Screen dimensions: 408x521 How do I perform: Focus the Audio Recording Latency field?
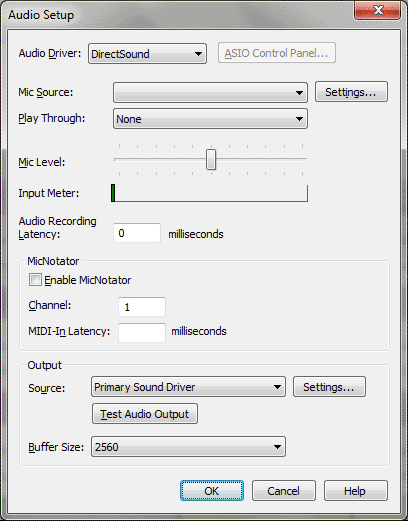click(137, 233)
